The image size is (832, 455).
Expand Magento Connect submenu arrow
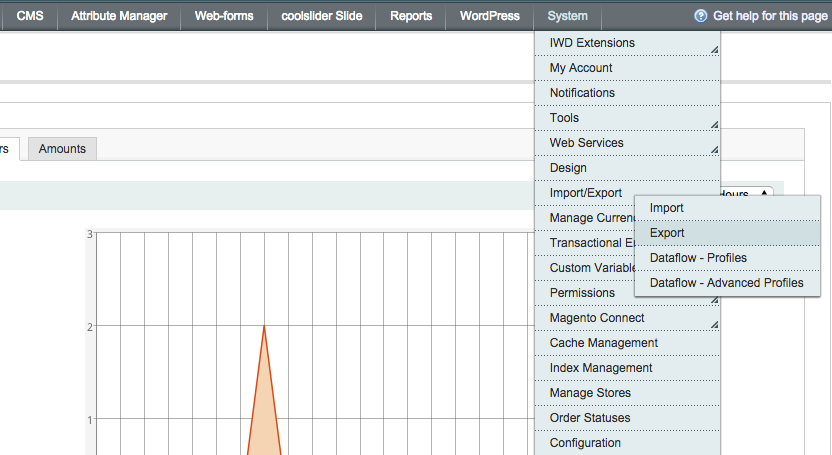point(715,325)
